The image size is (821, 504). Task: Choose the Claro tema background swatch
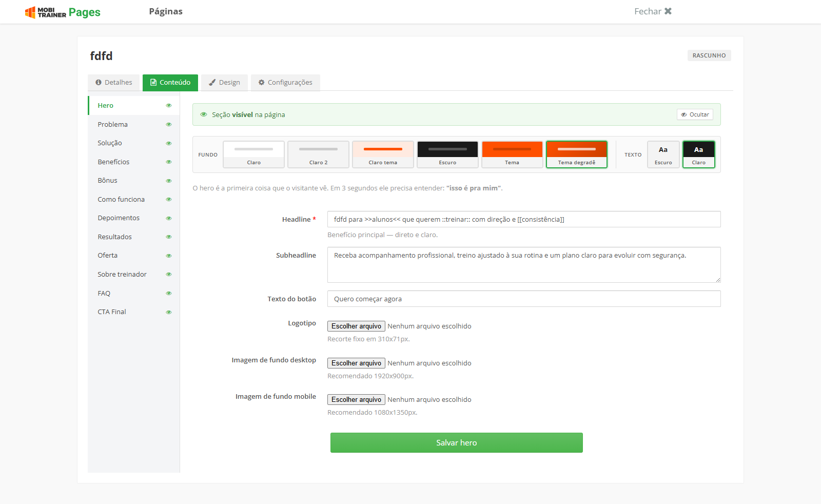click(x=383, y=154)
